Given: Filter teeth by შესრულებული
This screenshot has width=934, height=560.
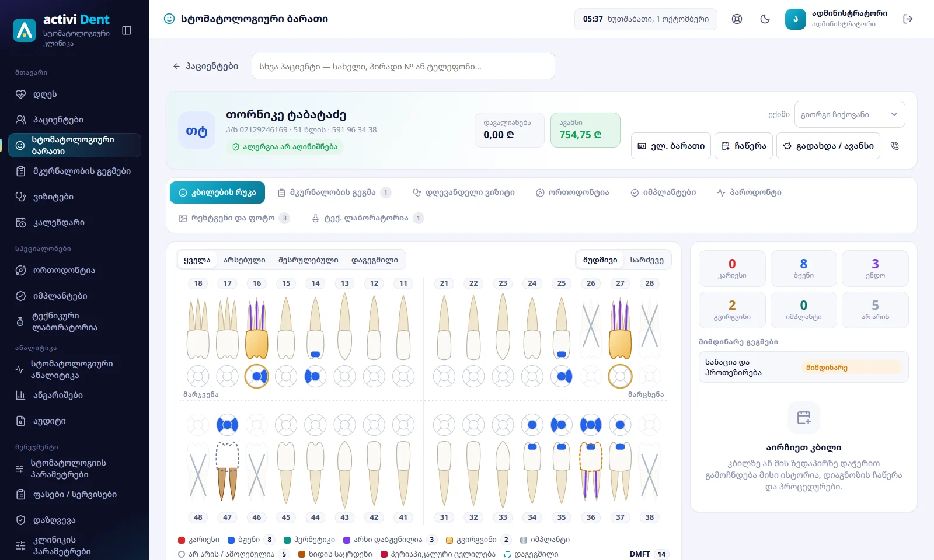Looking at the screenshot, I should pyautogui.click(x=308, y=260).
